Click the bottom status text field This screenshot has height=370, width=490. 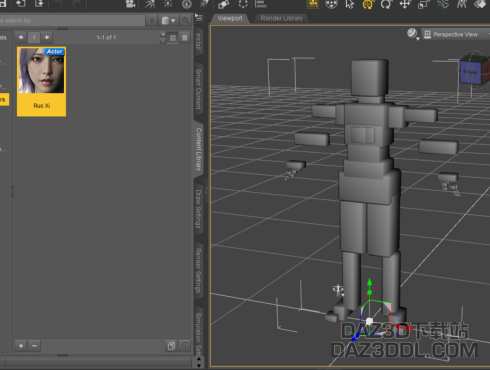coord(98,363)
